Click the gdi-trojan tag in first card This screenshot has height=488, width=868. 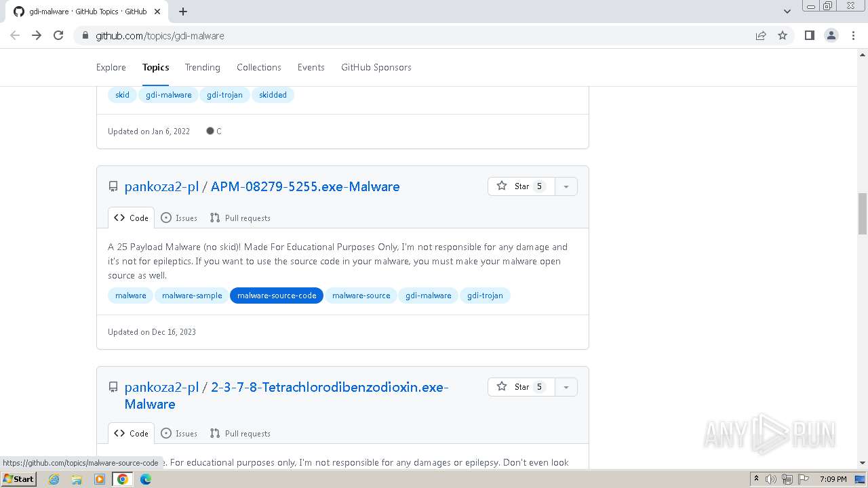[224, 95]
